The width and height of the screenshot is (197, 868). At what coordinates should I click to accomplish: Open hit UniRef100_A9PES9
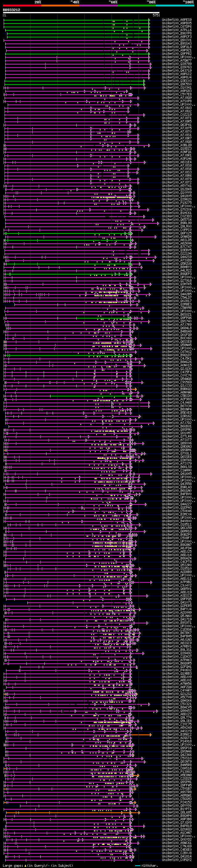click(x=176, y=20)
